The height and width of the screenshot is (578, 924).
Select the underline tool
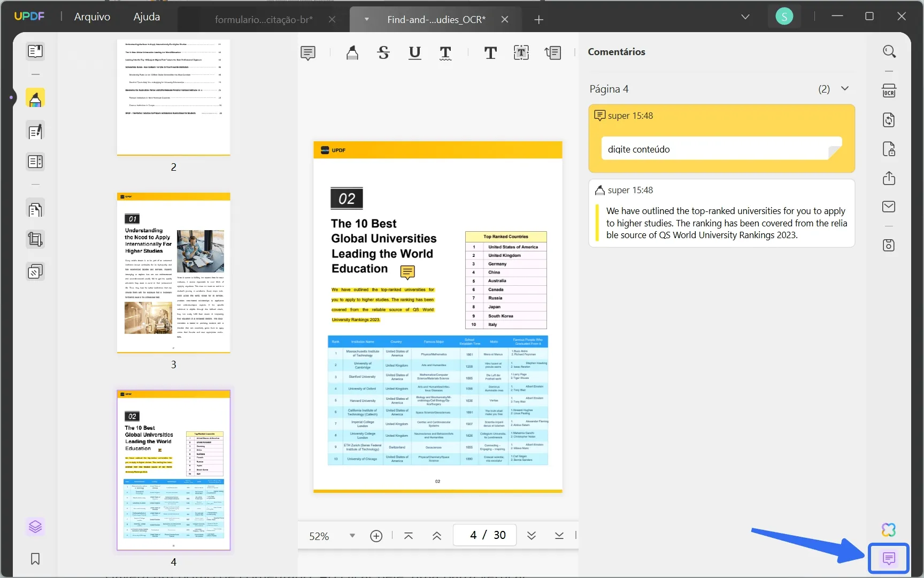(414, 52)
